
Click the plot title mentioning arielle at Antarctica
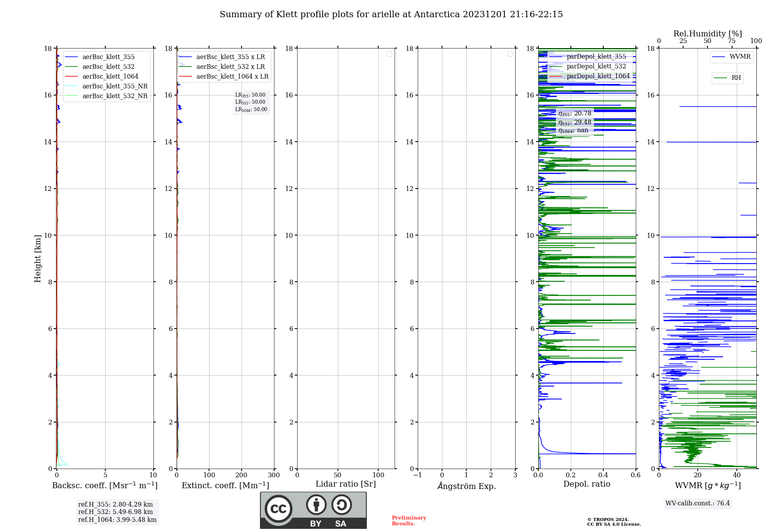(x=391, y=14)
